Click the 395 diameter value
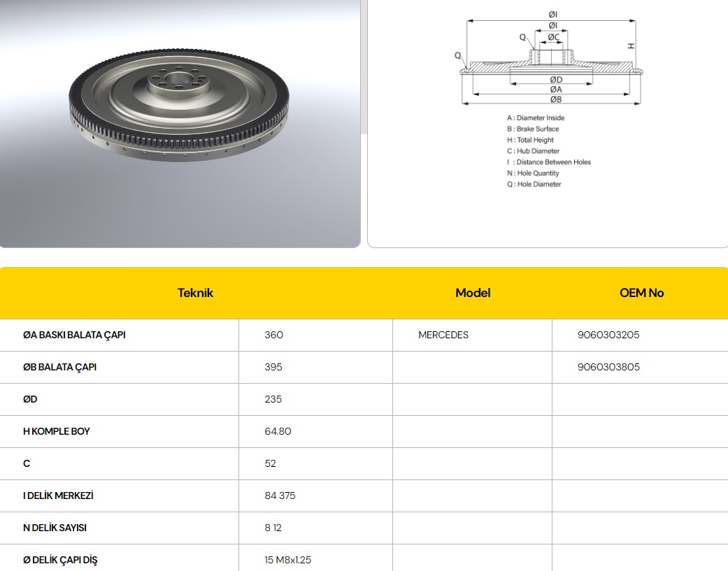728x571 pixels. [273, 367]
